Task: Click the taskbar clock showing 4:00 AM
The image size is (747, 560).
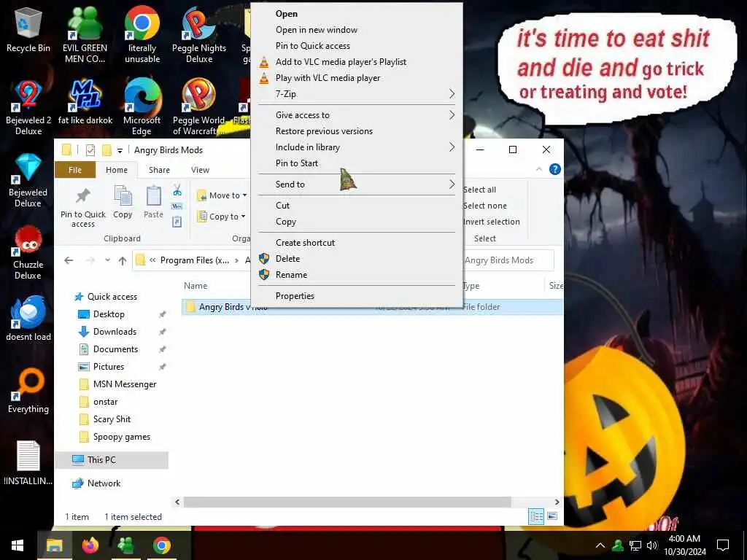Action: (x=684, y=545)
